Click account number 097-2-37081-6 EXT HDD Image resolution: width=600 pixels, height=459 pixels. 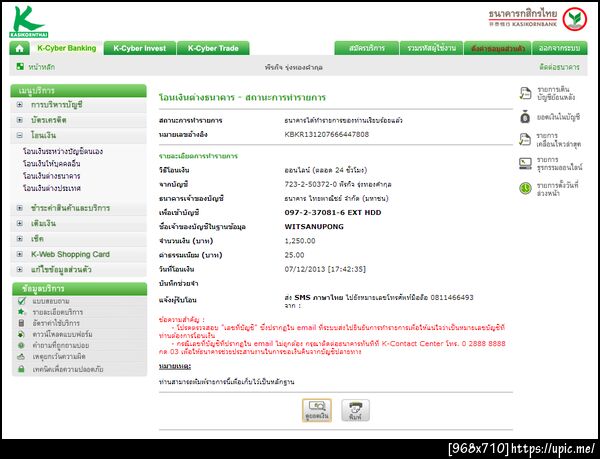[333, 212]
